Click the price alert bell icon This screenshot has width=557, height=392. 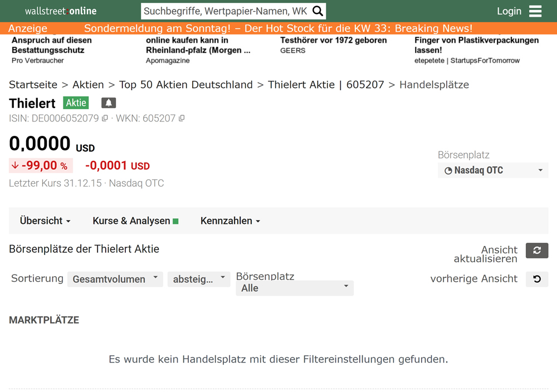point(109,103)
